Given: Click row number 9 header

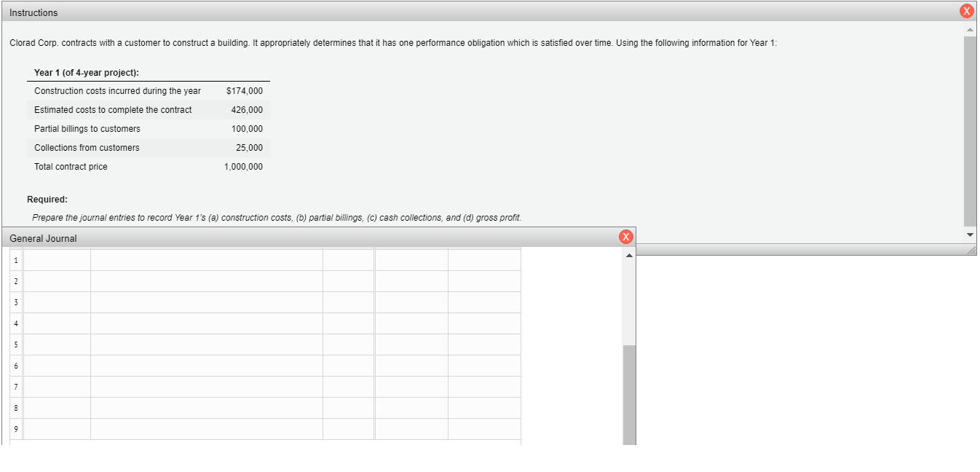Looking at the screenshot, I should pos(15,429).
